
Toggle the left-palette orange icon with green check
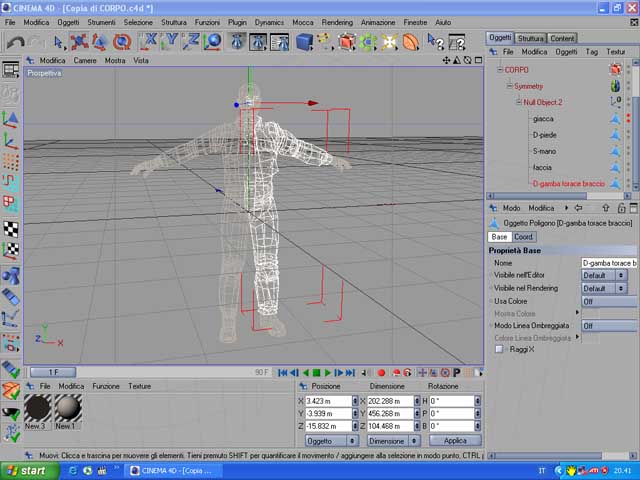pos(11,391)
